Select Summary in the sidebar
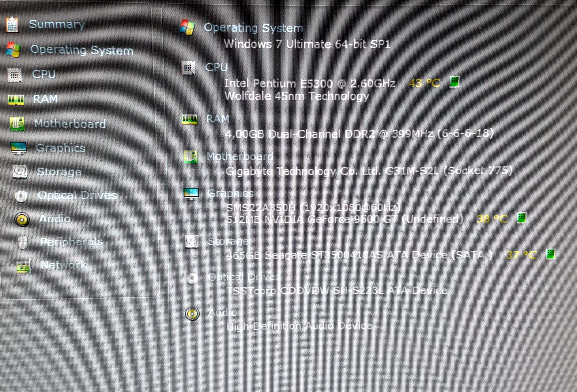The height and width of the screenshot is (392, 577). pyautogui.click(x=57, y=25)
